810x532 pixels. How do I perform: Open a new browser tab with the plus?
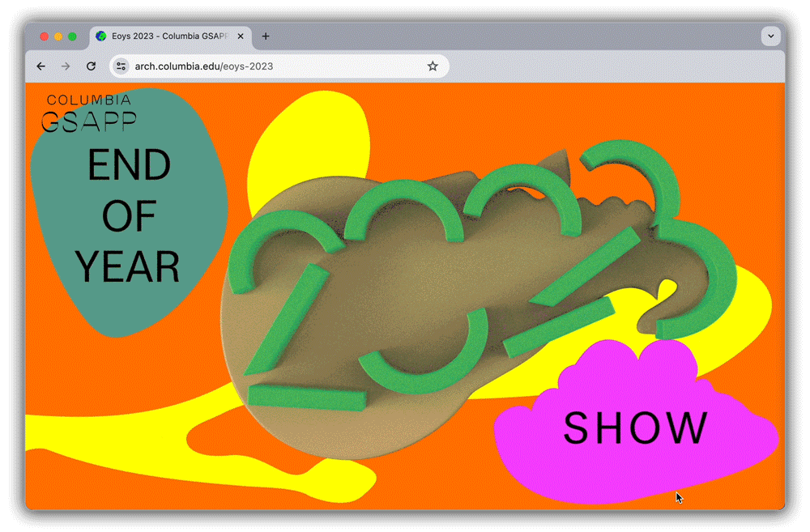[266, 36]
